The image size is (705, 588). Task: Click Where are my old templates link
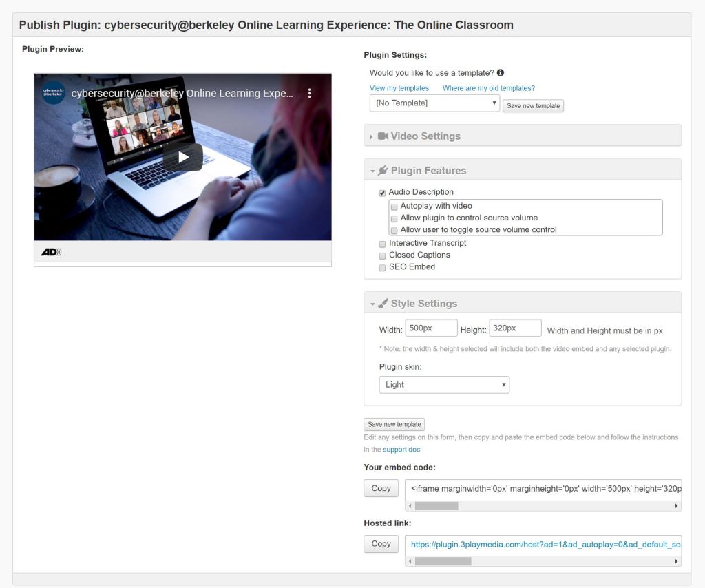(488, 88)
